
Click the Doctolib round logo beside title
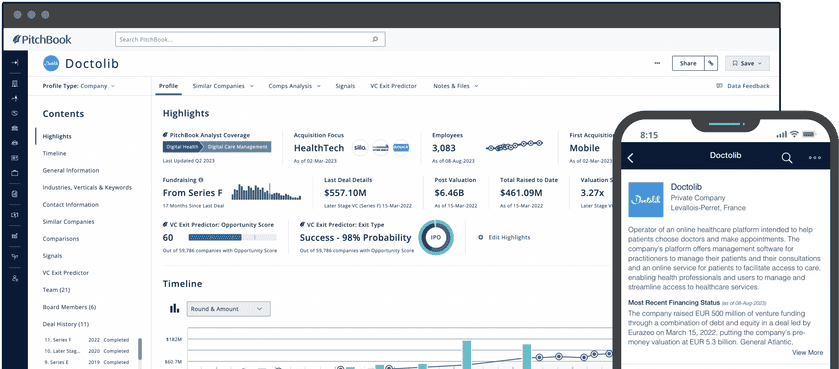[51, 63]
